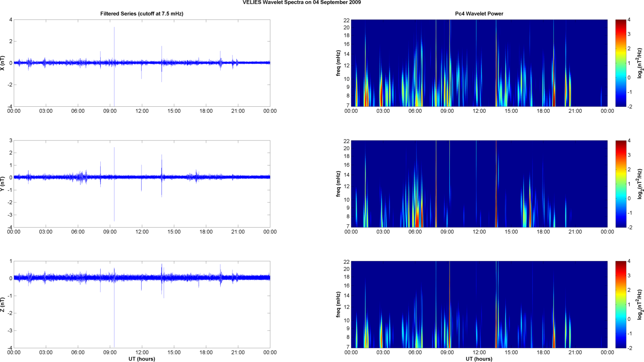Click "freq (mHz)" label of top wavelet plot
The width and height of the screenshot is (644, 362).
click(338, 63)
